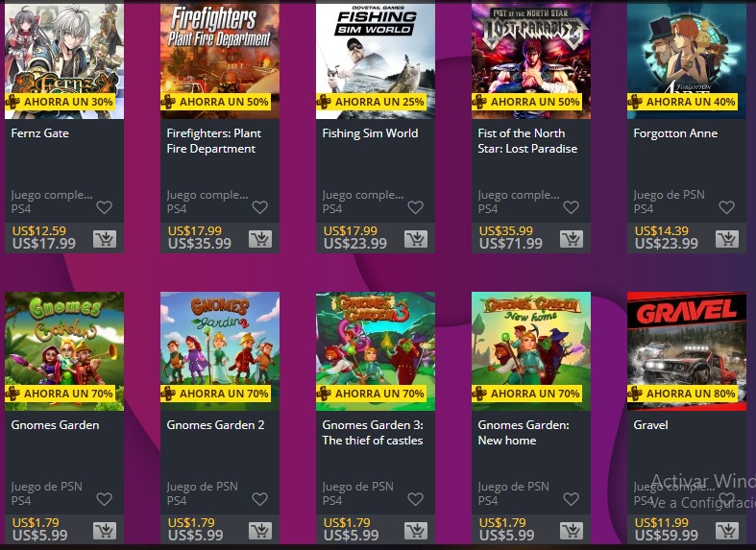756x550 pixels.
Task: Add Firefighters: Plant Fire Department to cart
Action: point(260,239)
